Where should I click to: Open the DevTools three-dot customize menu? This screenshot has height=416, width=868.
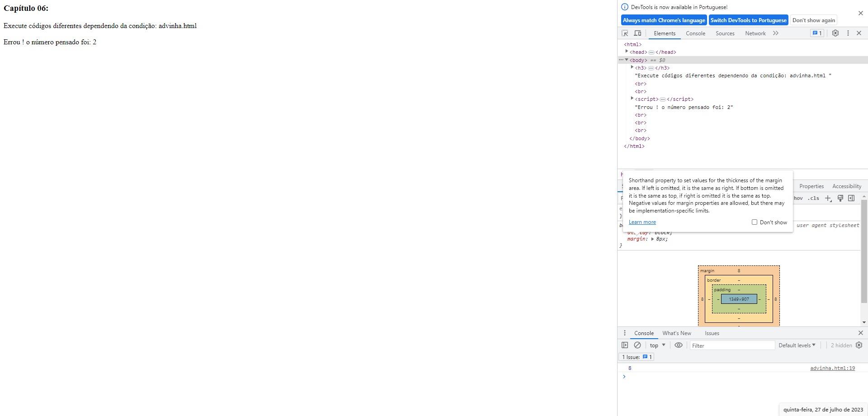(x=848, y=33)
